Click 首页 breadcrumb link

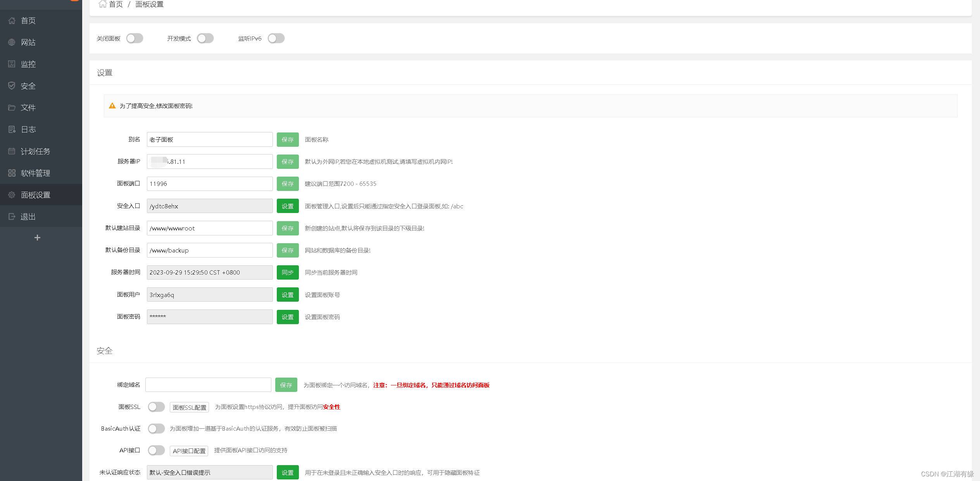[116, 4]
